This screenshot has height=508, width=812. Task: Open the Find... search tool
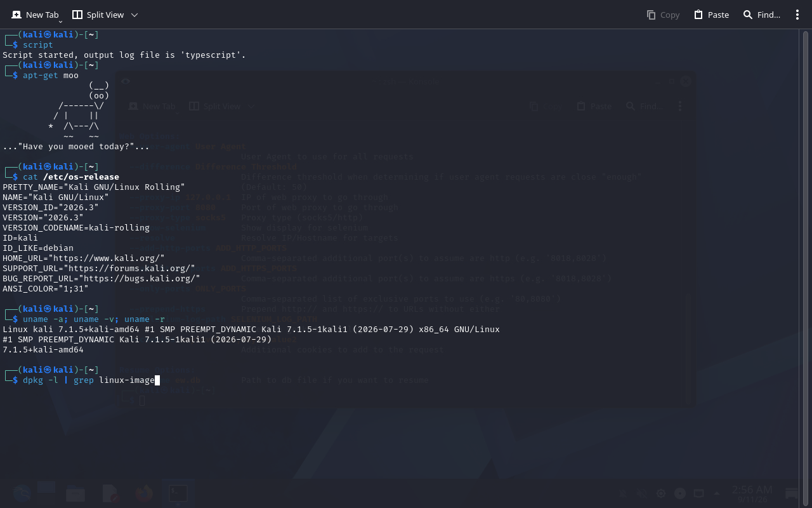[x=761, y=15]
